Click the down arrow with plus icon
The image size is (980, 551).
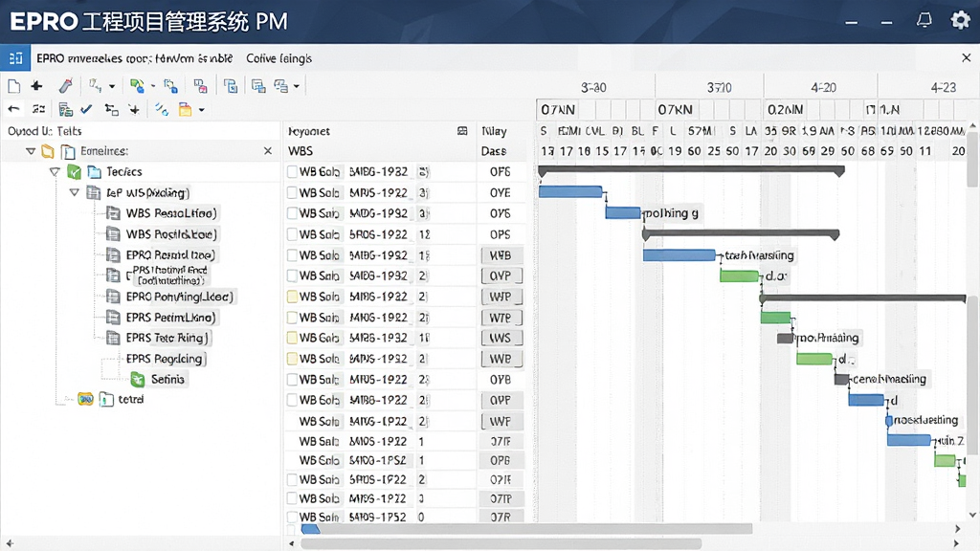coord(134,109)
